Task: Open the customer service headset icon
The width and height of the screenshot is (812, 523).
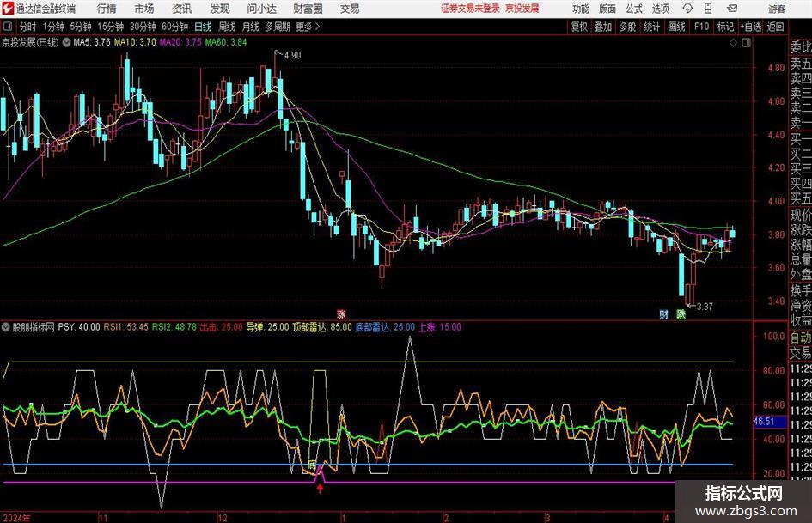Action: coord(687,9)
